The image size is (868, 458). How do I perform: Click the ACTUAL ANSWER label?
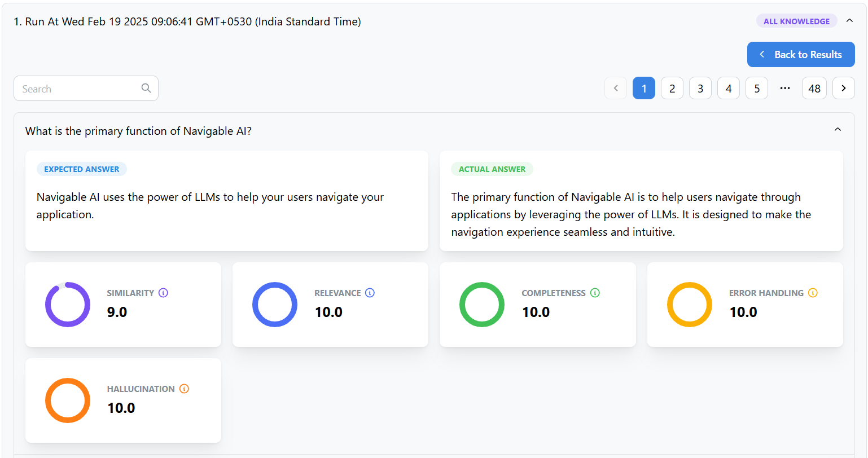(492, 169)
